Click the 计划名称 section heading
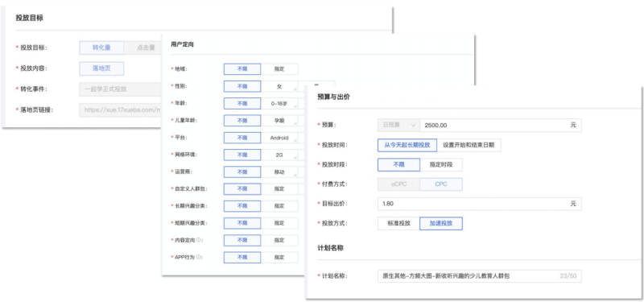This screenshot has width=644, height=302. 331,248
